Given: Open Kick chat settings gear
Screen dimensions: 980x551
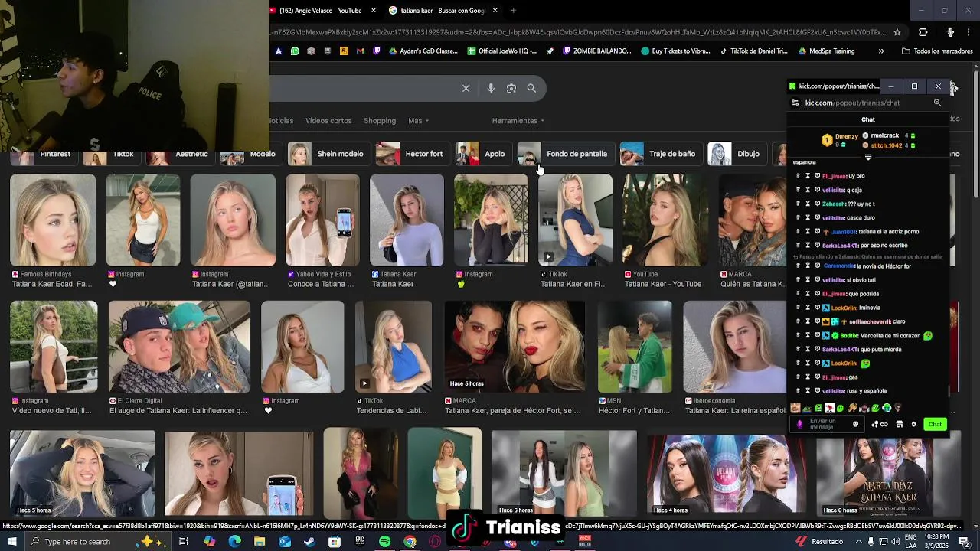Looking at the screenshot, I should [913, 424].
